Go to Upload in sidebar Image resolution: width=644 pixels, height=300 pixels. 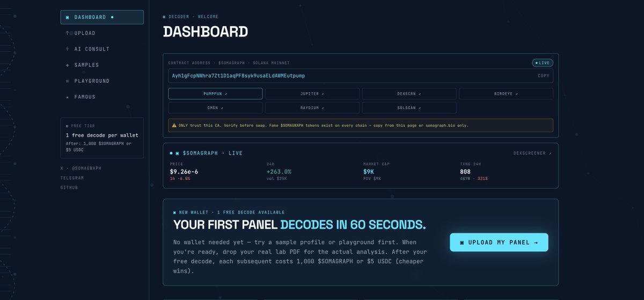102,33
